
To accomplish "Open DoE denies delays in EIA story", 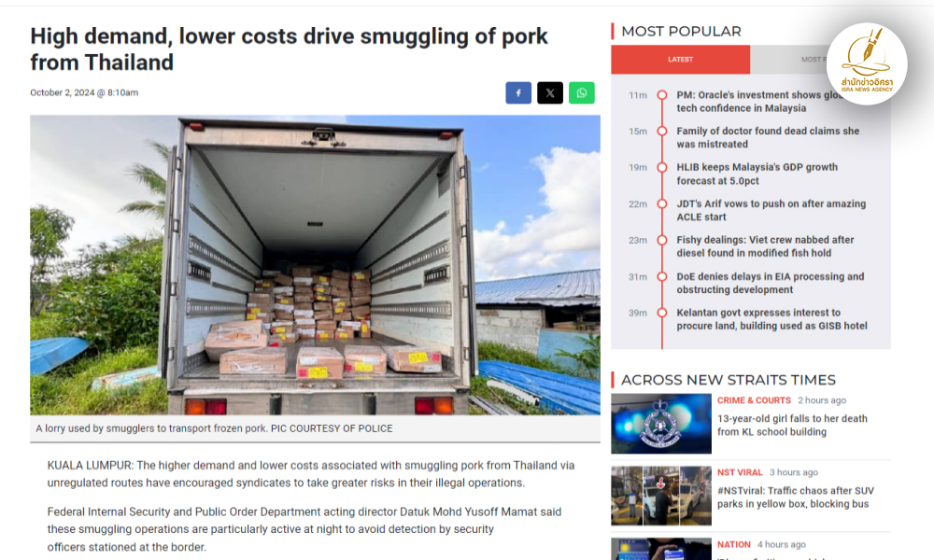I will tap(771, 283).
